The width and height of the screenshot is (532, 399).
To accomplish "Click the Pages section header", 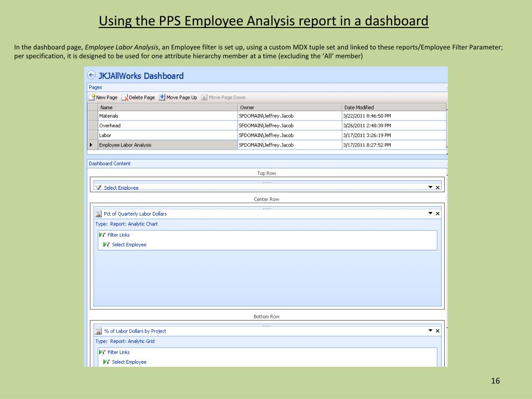I will [268, 87].
